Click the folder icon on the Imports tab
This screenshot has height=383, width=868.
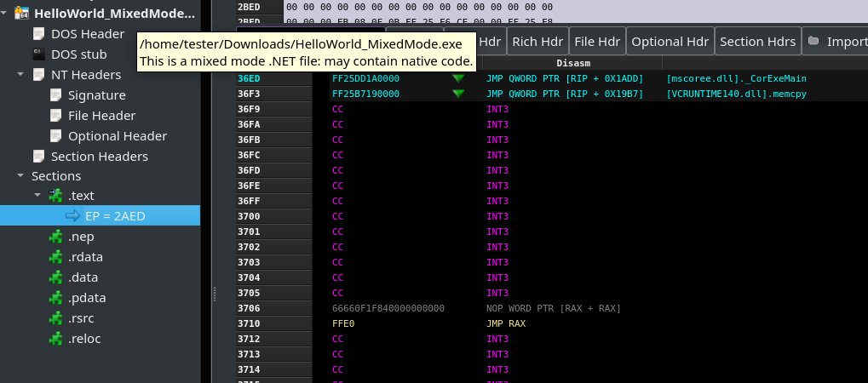coord(813,41)
